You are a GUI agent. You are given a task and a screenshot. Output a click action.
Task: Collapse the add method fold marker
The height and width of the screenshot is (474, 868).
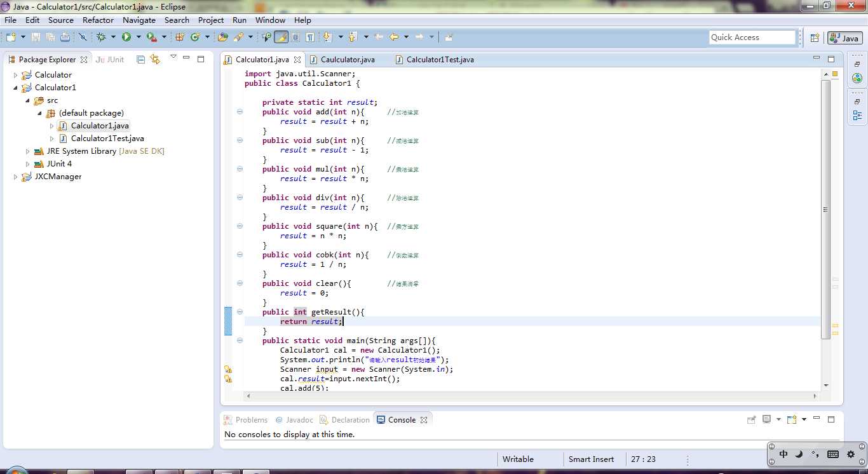240,112
